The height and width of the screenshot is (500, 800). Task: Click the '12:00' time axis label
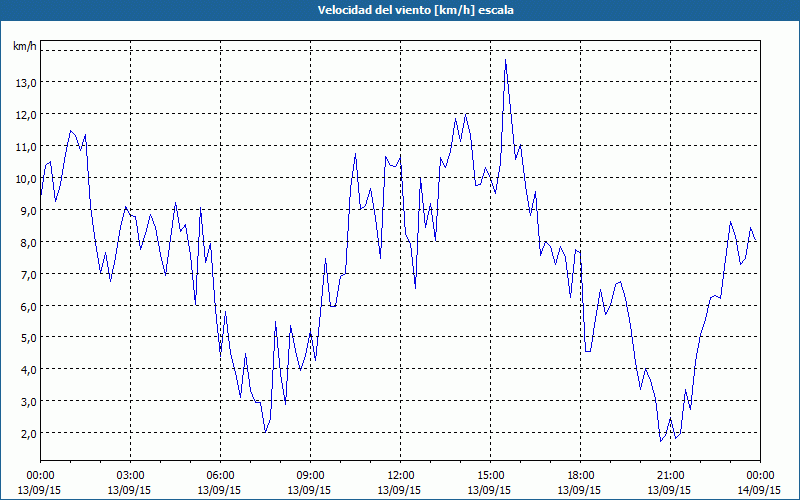tap(401, 476)
